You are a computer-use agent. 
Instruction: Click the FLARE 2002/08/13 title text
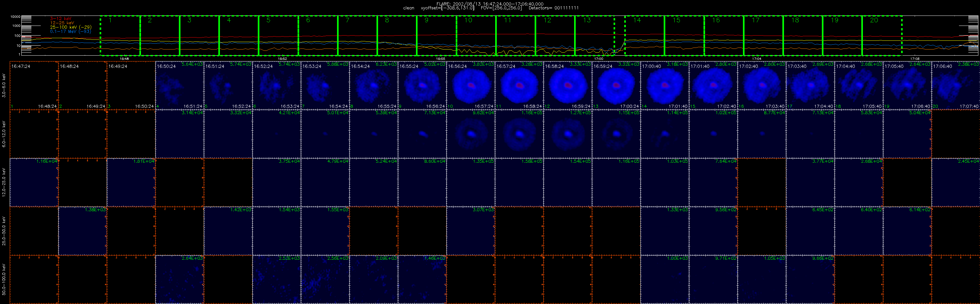click(x=490, y=4)
